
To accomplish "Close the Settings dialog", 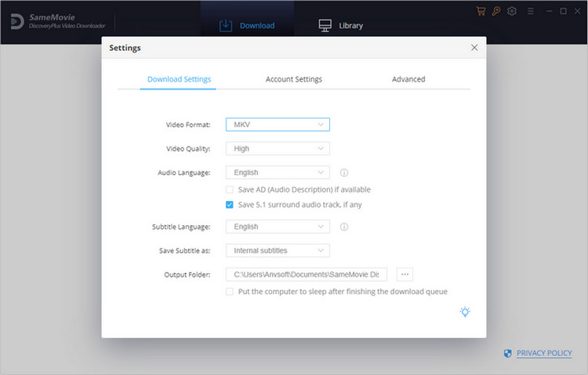I will (x=474, y=48).
